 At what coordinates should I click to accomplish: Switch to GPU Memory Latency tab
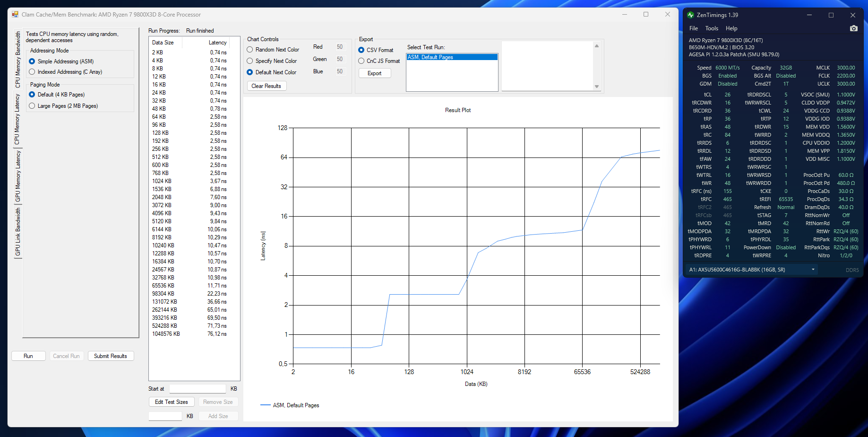click(x=18, y=175)
